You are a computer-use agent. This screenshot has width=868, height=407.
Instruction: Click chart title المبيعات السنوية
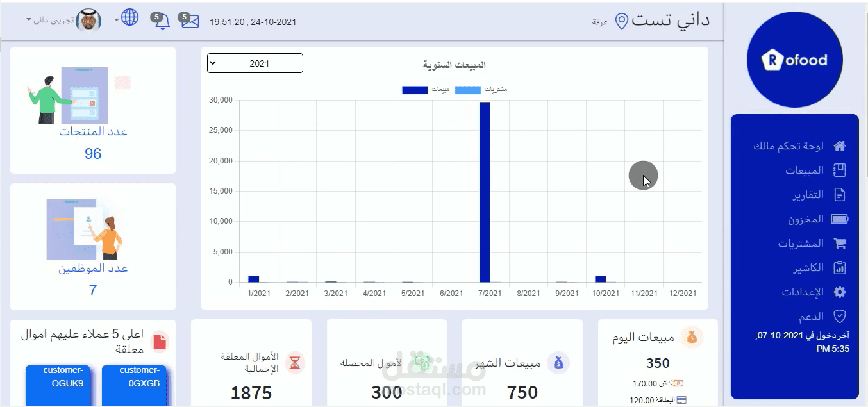(455, 65)
